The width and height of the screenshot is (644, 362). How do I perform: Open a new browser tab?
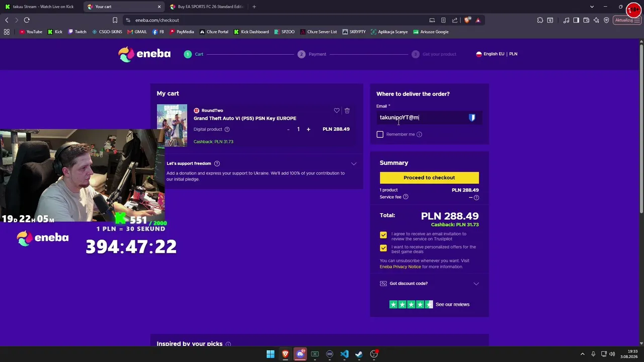pos(254,7)
